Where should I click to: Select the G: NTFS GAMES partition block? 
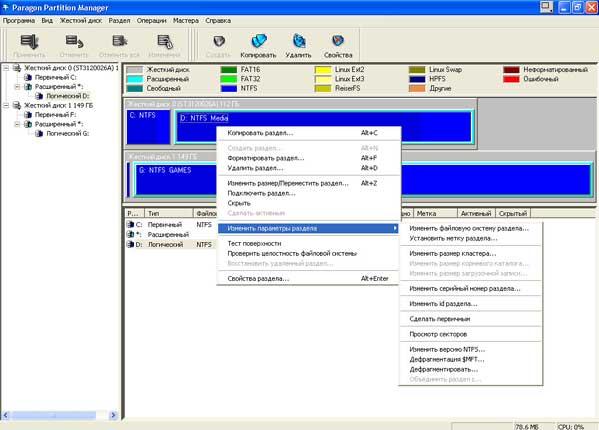pyautogui.click(x=363, y=180)
